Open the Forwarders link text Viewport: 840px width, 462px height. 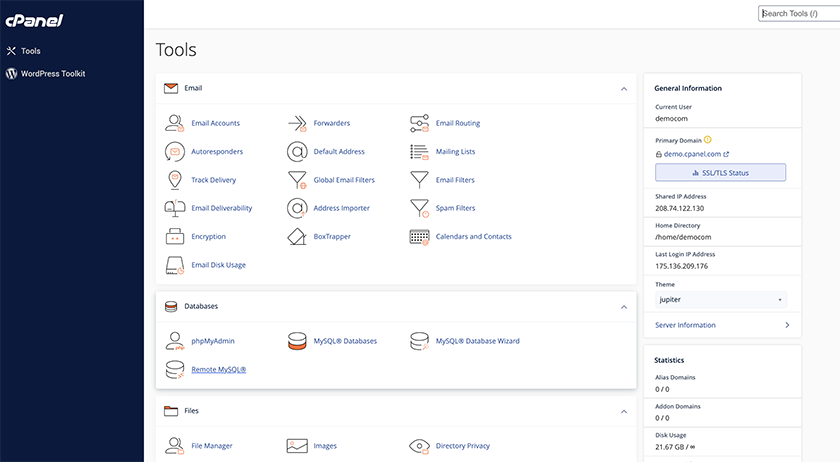pyautogui.click(x=332, y=123)
